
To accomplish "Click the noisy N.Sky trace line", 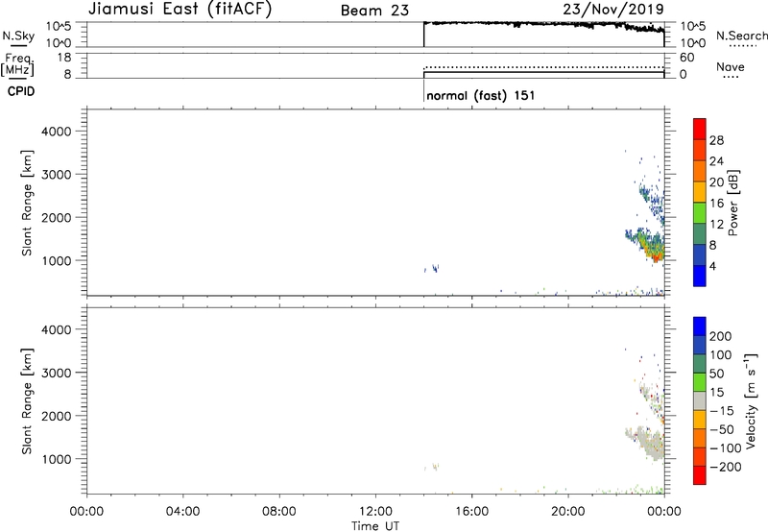I will (543, 25).
